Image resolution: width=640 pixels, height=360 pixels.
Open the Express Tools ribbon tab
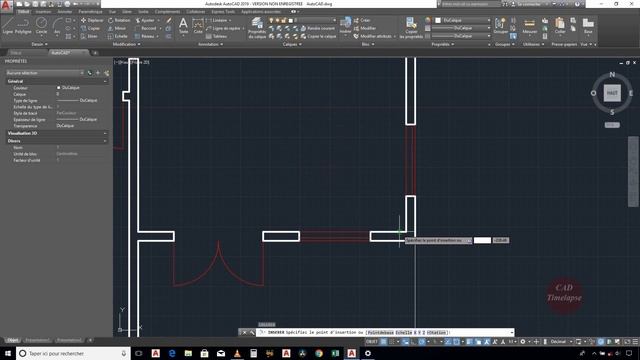coord(223,12)
